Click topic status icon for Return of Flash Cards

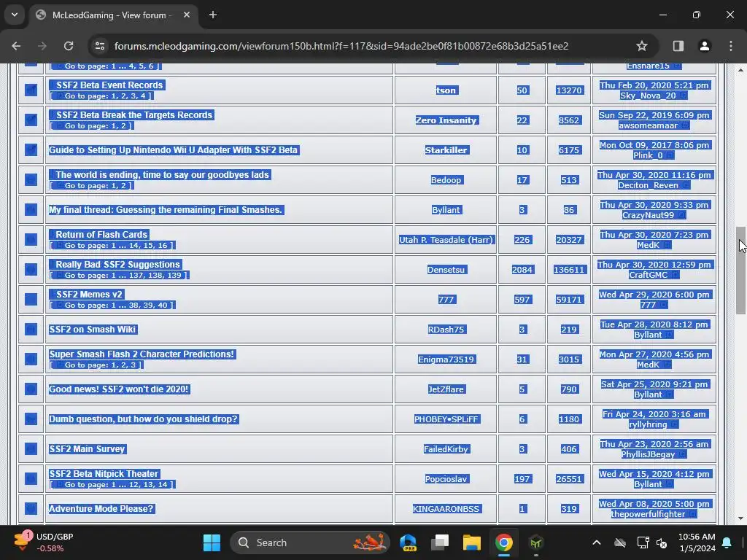point(31,239)
